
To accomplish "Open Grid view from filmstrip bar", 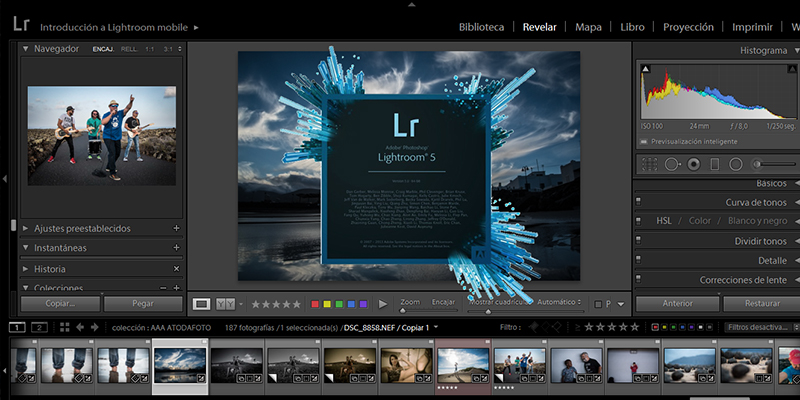I will 65,328.
